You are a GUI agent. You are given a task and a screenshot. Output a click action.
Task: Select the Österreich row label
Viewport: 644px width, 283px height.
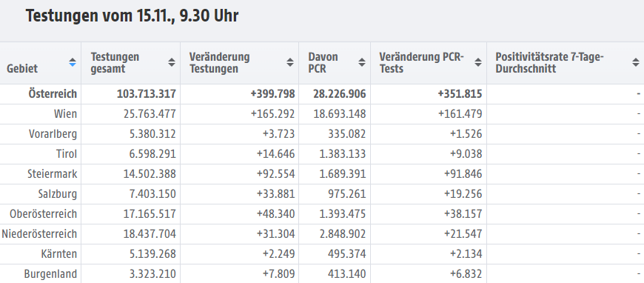coord(53,94)
